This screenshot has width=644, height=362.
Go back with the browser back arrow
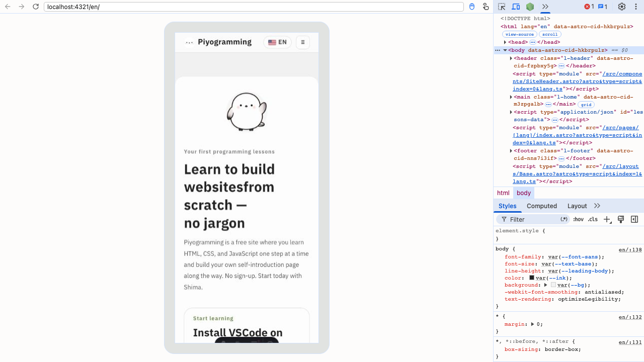[8, 7]
